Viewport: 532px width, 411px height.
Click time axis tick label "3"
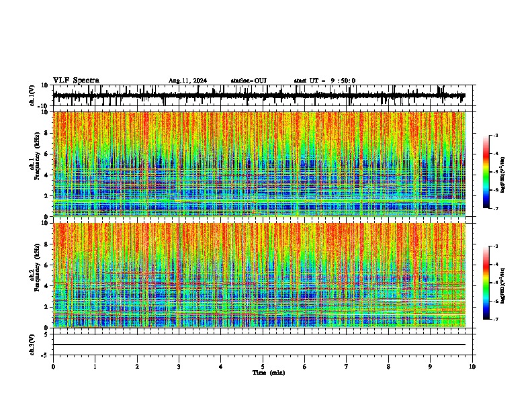click(179, 367)
